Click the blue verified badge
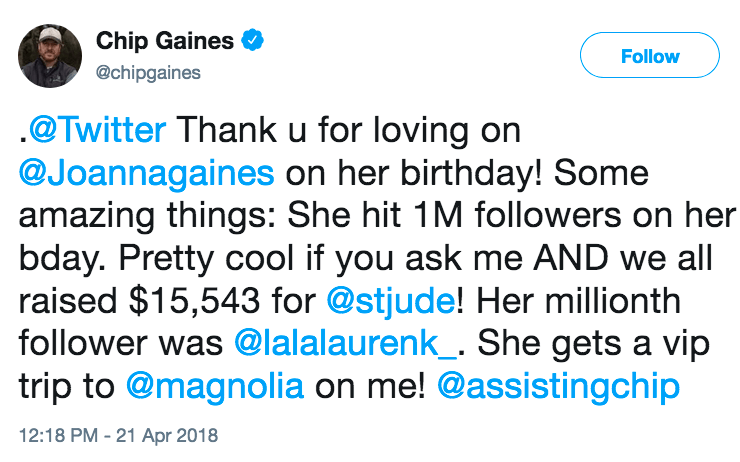This screenshot has width=740, height=462. tap(255, 42)
